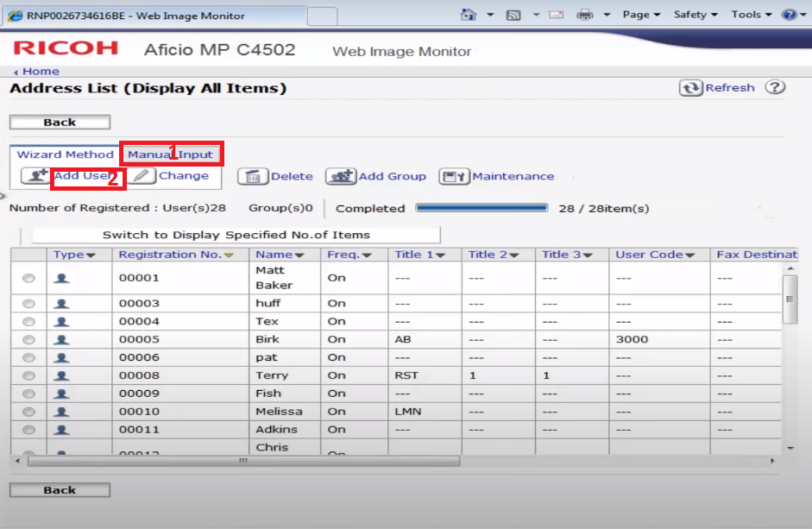Click the table scroll right arrow
812x529 pixels.
click(x=772, y=461)
